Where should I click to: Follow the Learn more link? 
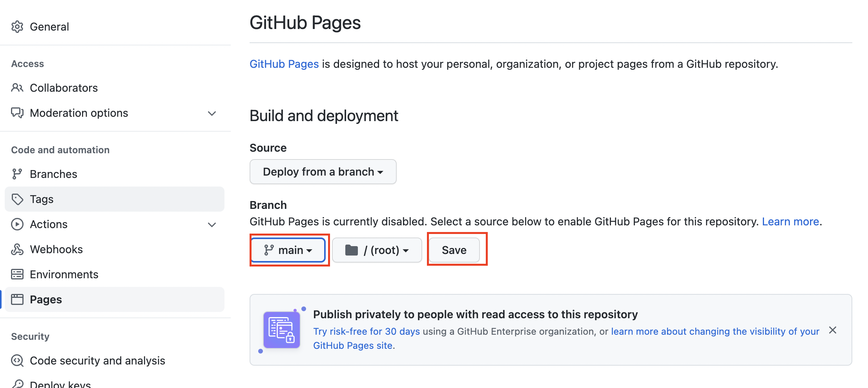click(790, 222)
